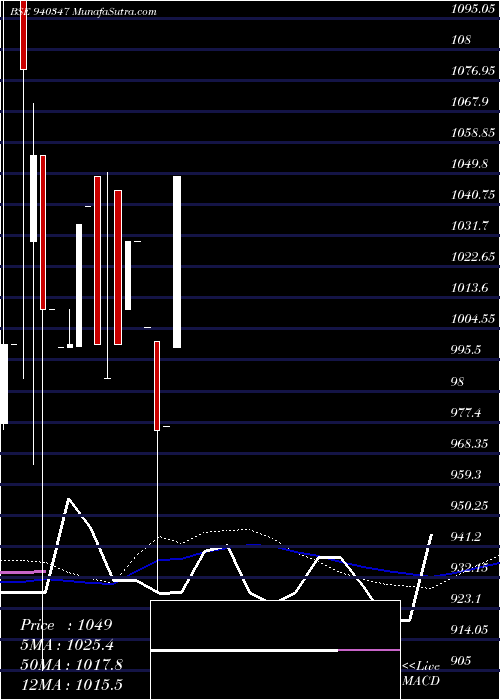
Task: Click the price label 1049.8
Action: pos(470,164)
